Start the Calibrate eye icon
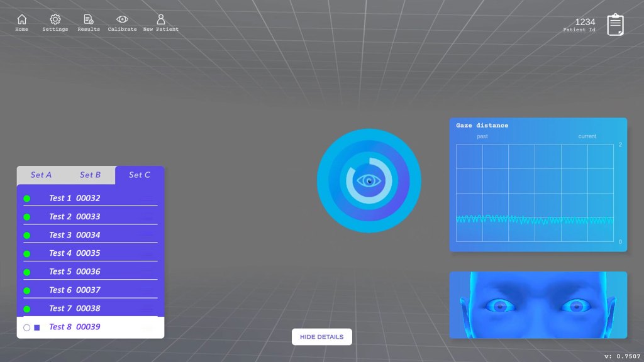 click(x=122, y=19)
